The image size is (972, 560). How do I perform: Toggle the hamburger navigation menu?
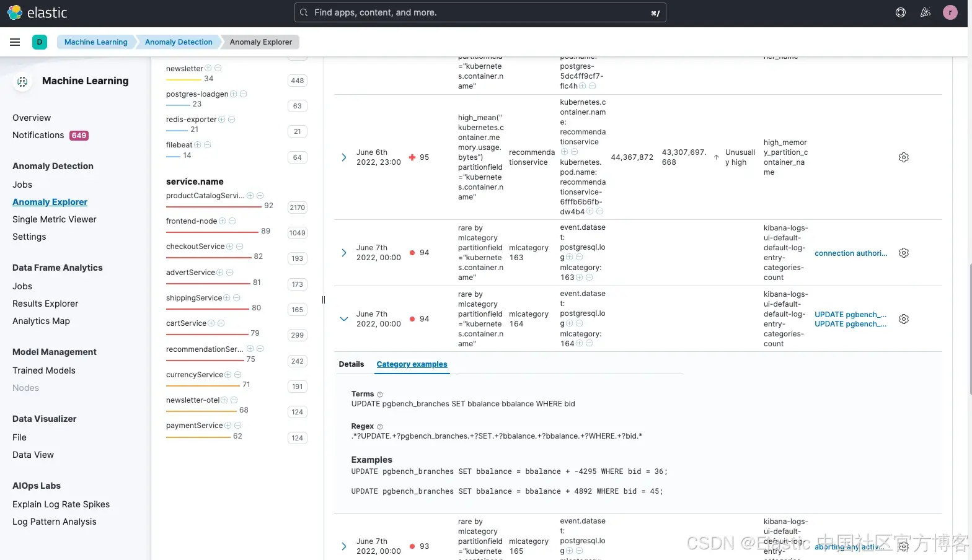click(15, 42)
